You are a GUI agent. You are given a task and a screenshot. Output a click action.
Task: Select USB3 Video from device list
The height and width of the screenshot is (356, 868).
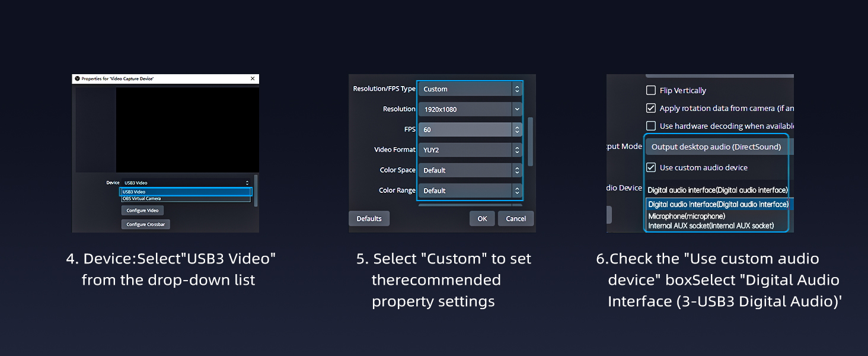(186, 192)
